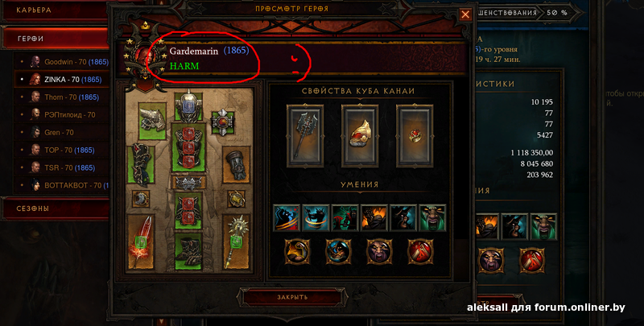
Task: Click Kanai's Cube ring power
Action: (415, 136)
